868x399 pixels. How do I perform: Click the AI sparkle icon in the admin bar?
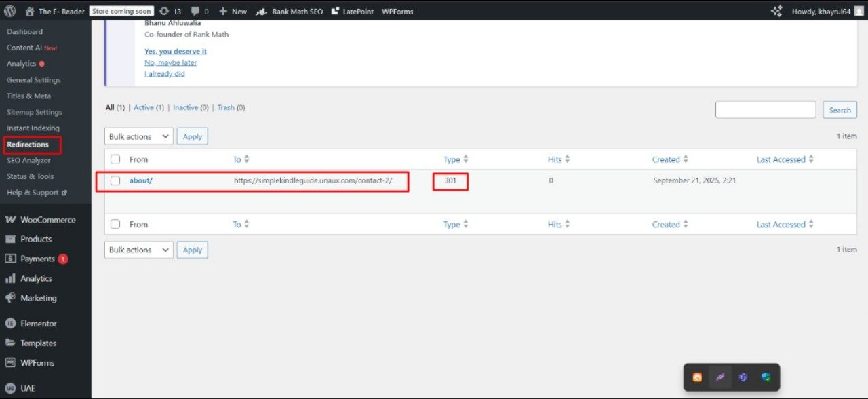click(776, 11)
